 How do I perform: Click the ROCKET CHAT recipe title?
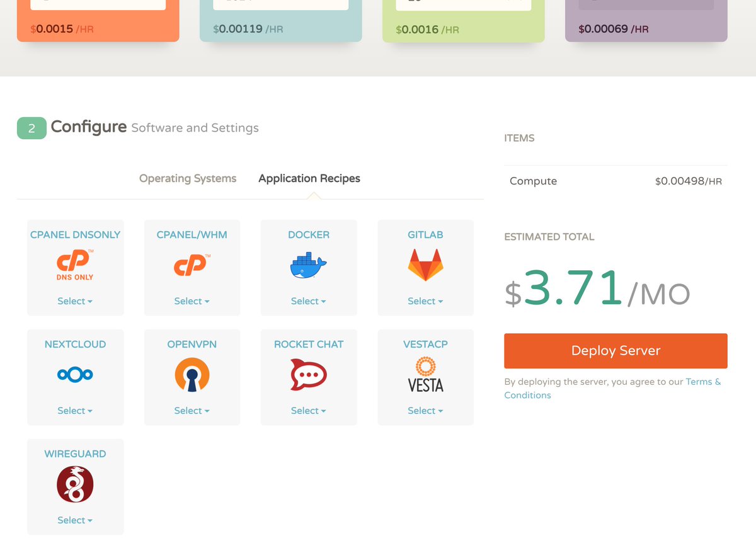point(309,345)
